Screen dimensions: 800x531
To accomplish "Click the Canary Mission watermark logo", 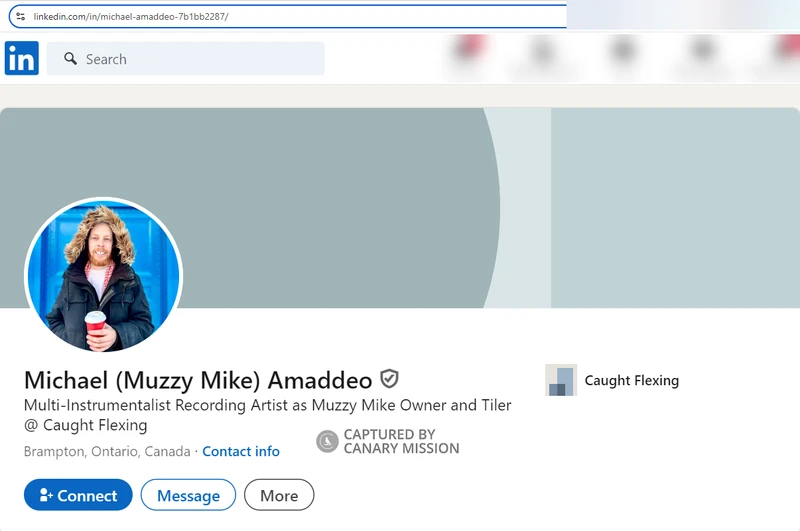I will point(327,441).
